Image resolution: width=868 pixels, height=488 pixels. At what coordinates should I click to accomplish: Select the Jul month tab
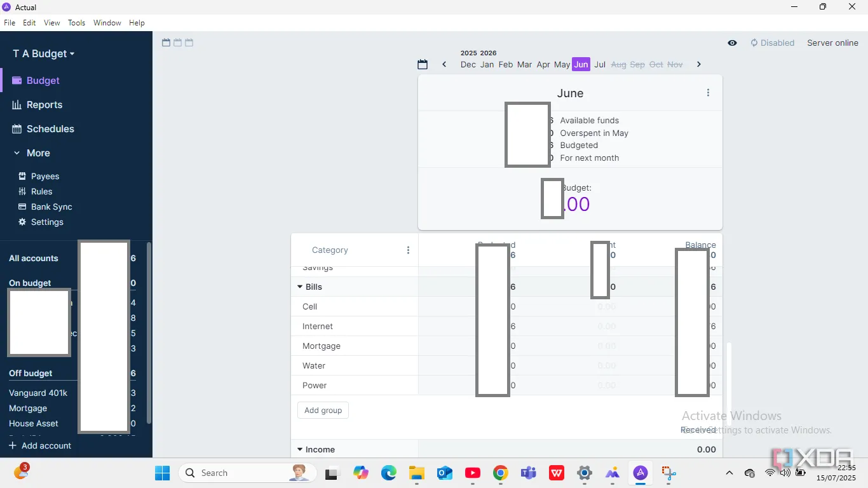(599, 64)
